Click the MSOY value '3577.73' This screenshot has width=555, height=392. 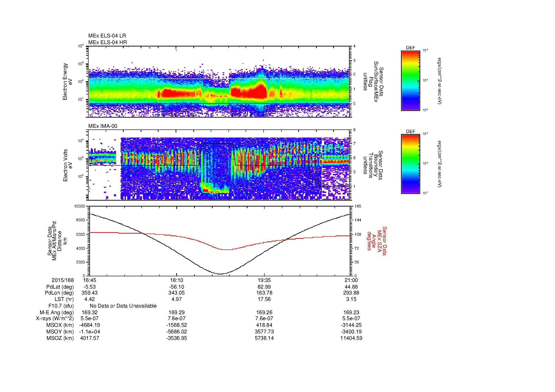(264, 332)
